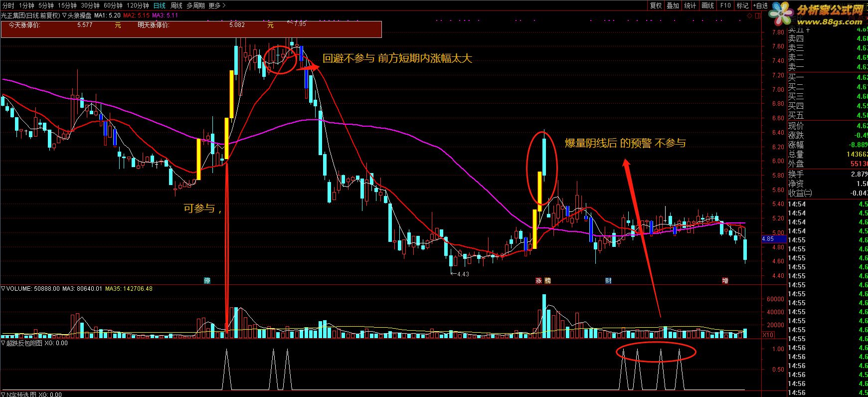This screenshot has height=397, width=868.
Task: Open N字预选图 indicator dropdown triangle
Action: click(x=3, y=395)
